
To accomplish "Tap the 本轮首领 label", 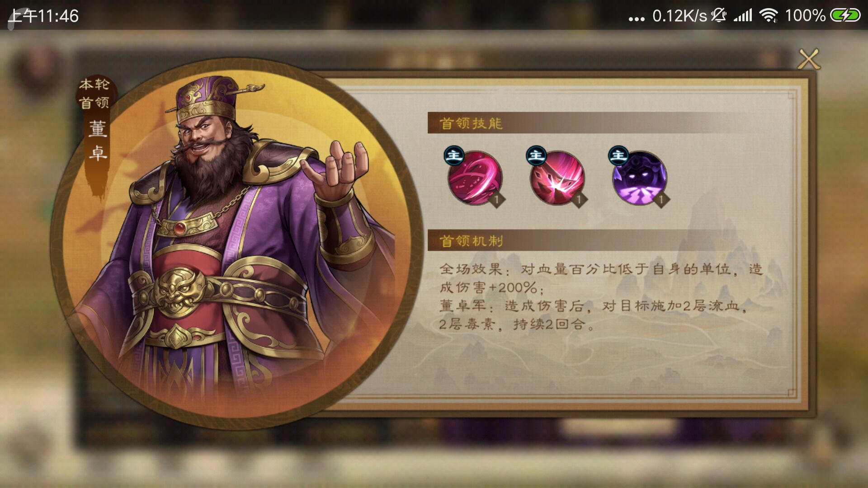I will click(94, 94).
